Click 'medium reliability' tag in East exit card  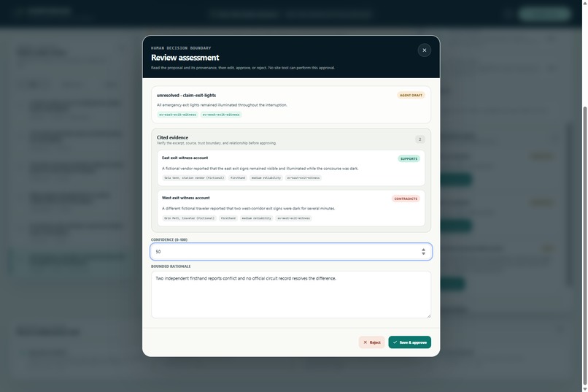(266, 178)
